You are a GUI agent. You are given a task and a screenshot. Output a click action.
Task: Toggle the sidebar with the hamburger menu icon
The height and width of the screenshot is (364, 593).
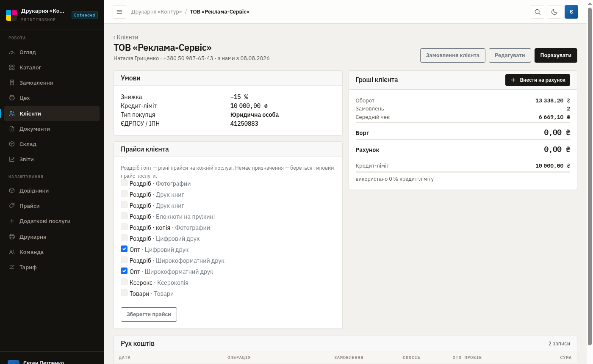119,12
